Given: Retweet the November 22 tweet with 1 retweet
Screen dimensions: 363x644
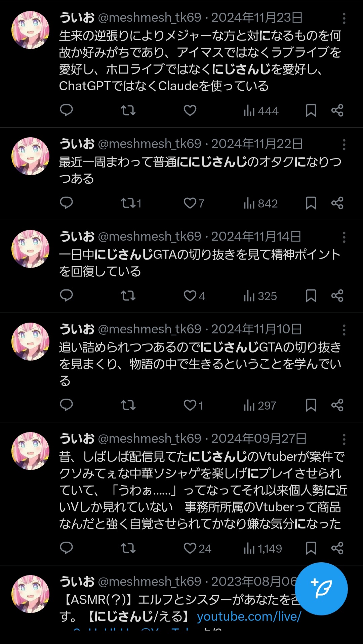Looking at the screenshot, I should coord(131,203).
